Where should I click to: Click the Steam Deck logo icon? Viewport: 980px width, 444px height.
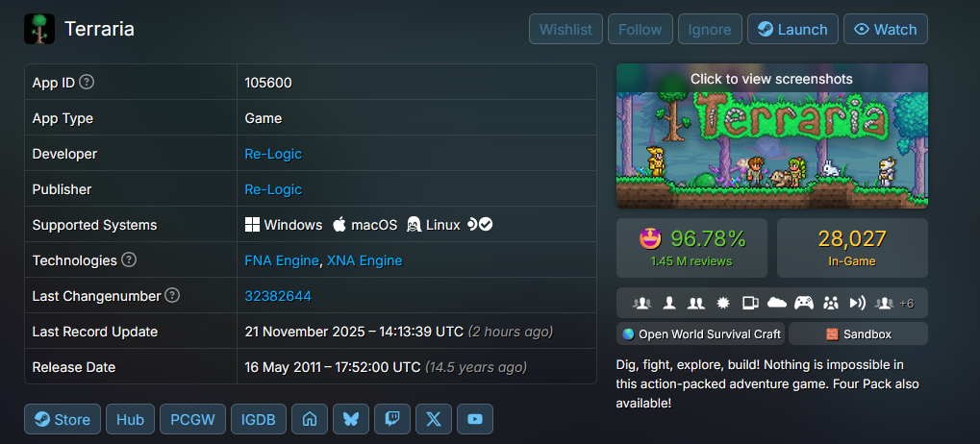(x=473, y=224)
